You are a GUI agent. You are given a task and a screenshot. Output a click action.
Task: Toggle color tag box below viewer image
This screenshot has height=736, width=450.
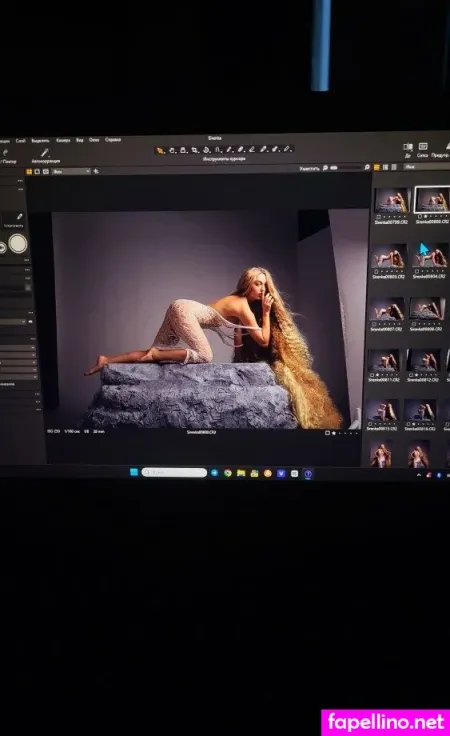[327, 433]
